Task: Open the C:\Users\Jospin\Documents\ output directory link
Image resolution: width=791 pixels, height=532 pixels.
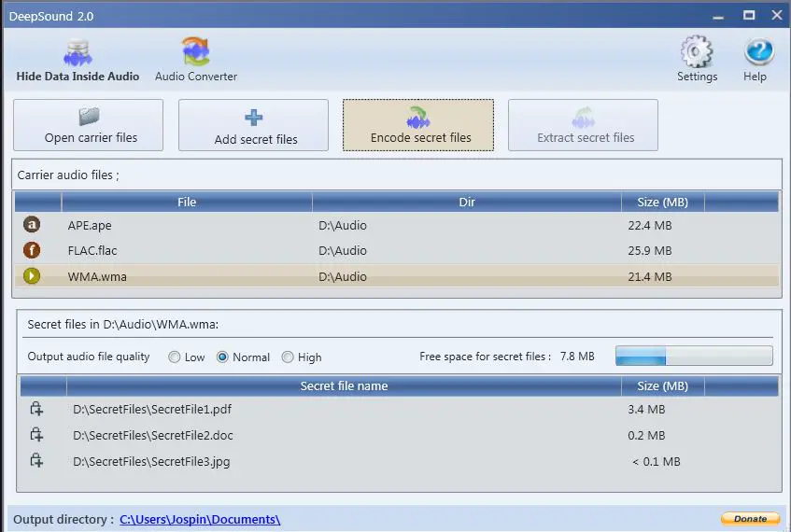Action: click(x=200, y=519)
